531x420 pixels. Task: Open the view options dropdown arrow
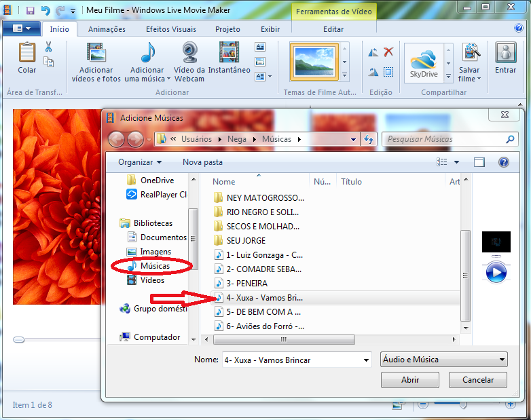pos(456,162)
